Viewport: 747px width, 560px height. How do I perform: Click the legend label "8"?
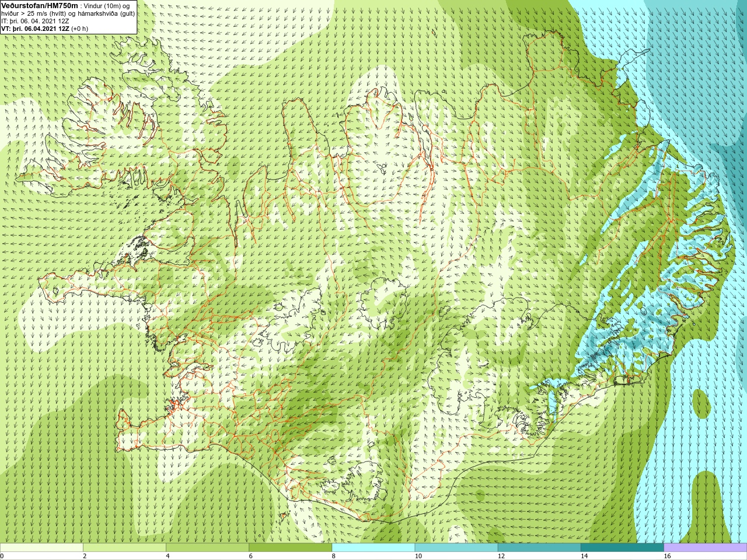pyautogui.click(x=333, y=556)
